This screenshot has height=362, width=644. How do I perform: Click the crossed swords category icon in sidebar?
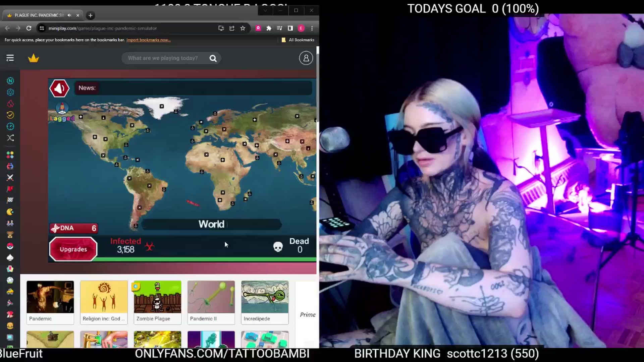click(10, 178)
